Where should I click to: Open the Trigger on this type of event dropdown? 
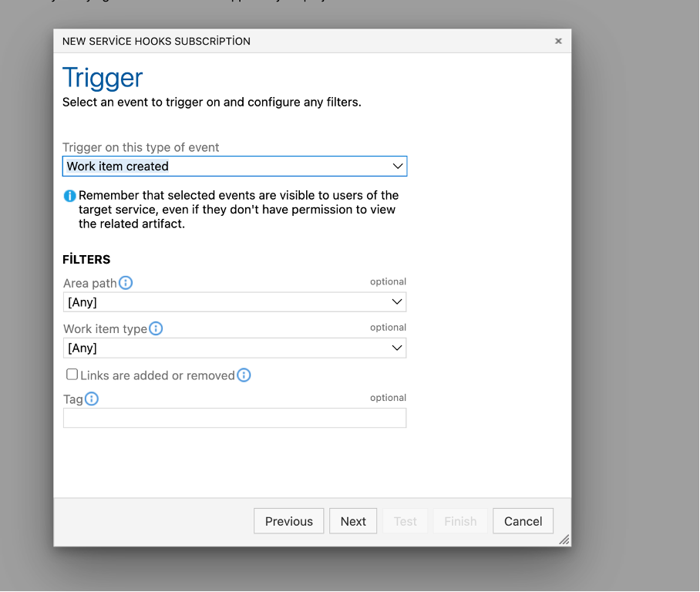(234, 166)
